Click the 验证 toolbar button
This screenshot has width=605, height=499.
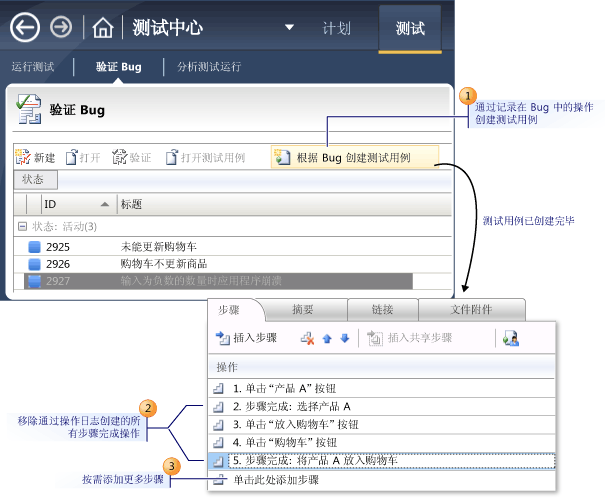(x=132, y=157)
